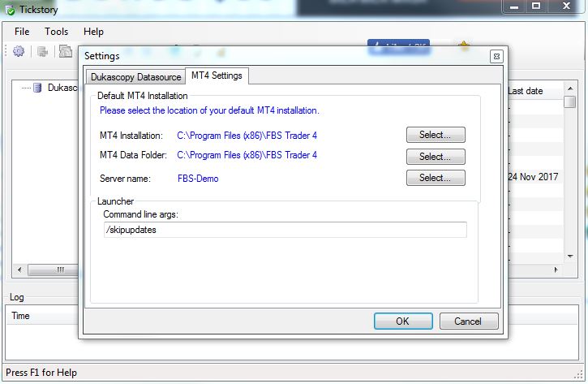The image size is (588, 384).
Task: Select the Dukascopy database tree node
Action: tap(55, 88)
